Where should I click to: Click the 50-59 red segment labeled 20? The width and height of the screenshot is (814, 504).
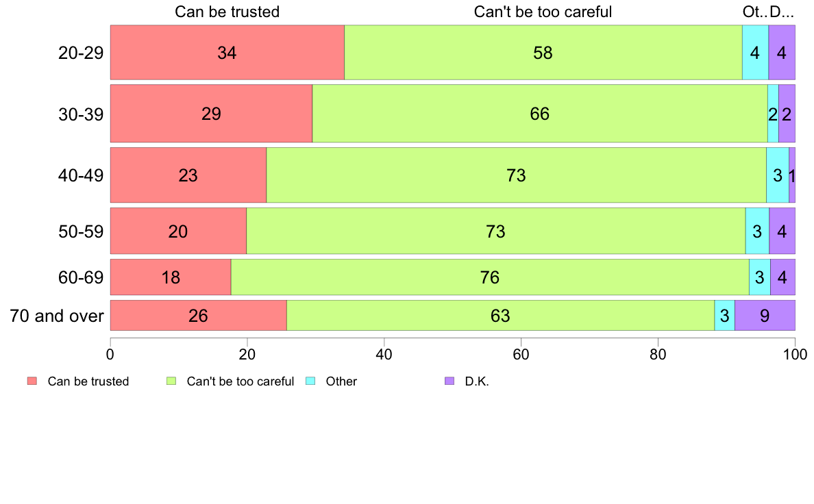[x=178, y=231]
